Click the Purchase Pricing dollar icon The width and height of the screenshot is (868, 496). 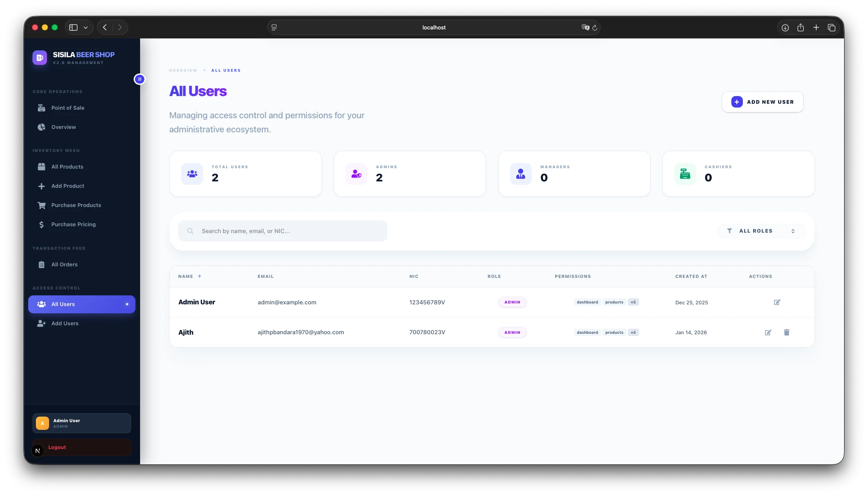point(41,225)
